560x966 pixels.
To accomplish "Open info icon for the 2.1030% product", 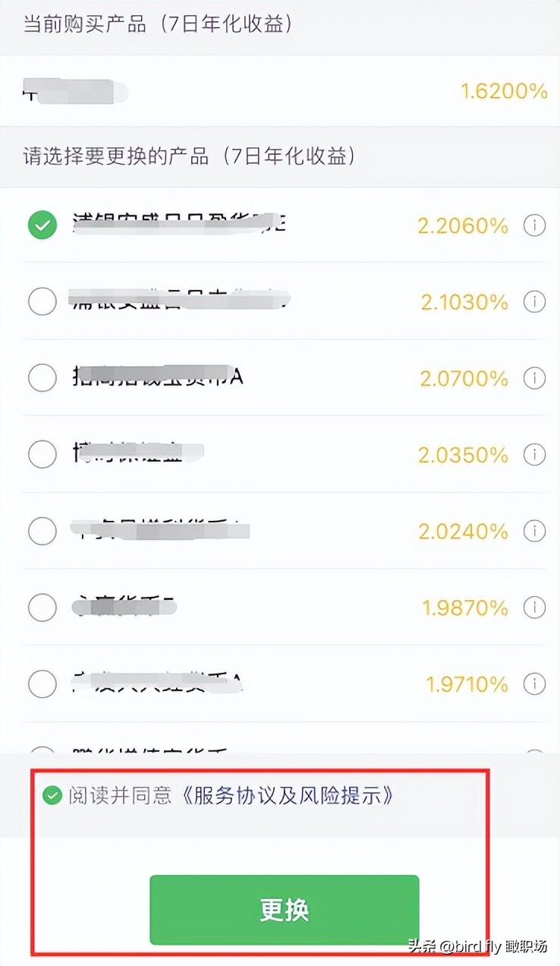I will 535,302.
